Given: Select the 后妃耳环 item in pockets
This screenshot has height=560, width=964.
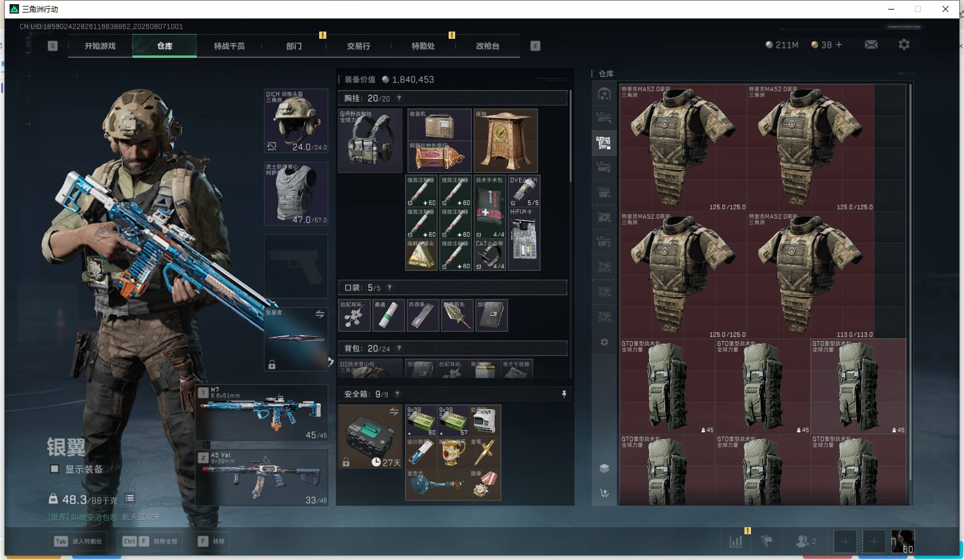Looking at the screenshot, I should (354, 315).
